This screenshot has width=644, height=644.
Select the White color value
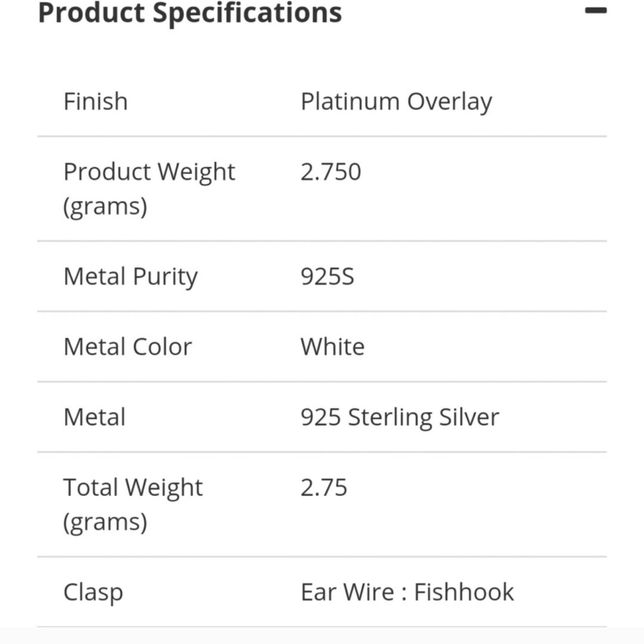coord(332,346)
